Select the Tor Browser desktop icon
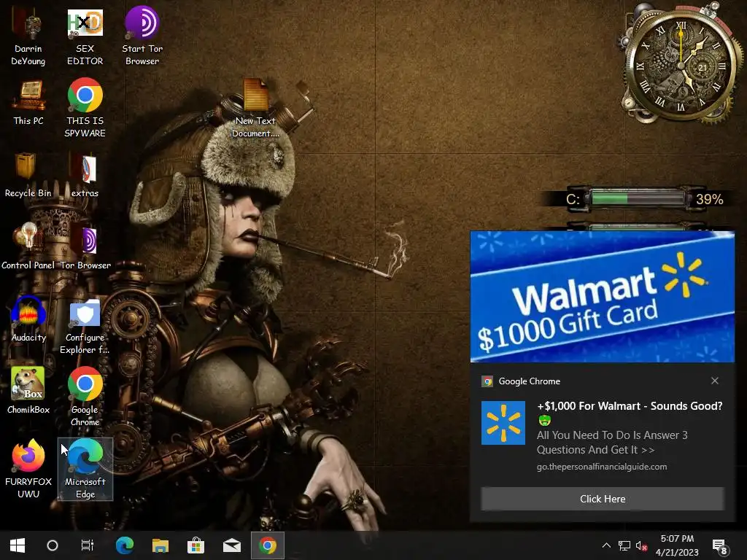 [85, 247]
